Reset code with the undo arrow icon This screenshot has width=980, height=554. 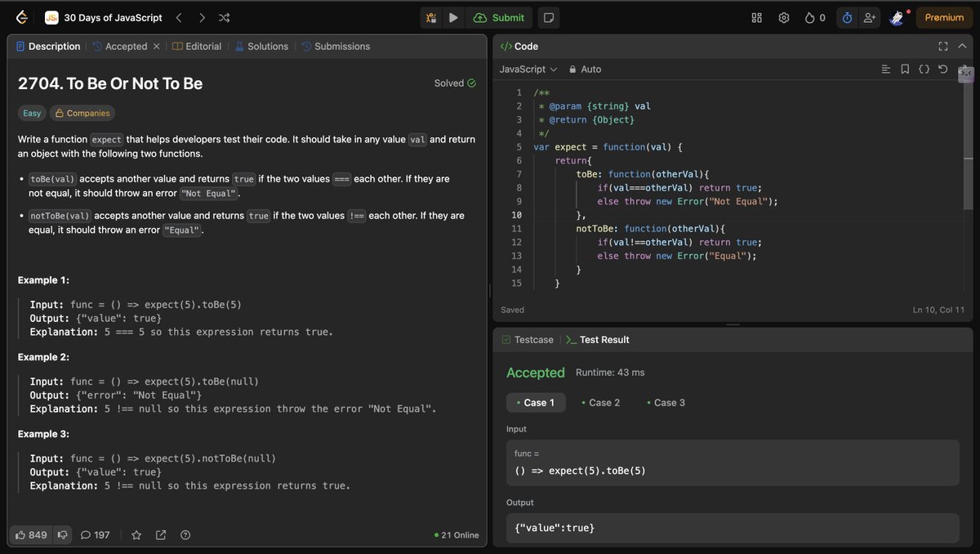click(x=943, y=69)
